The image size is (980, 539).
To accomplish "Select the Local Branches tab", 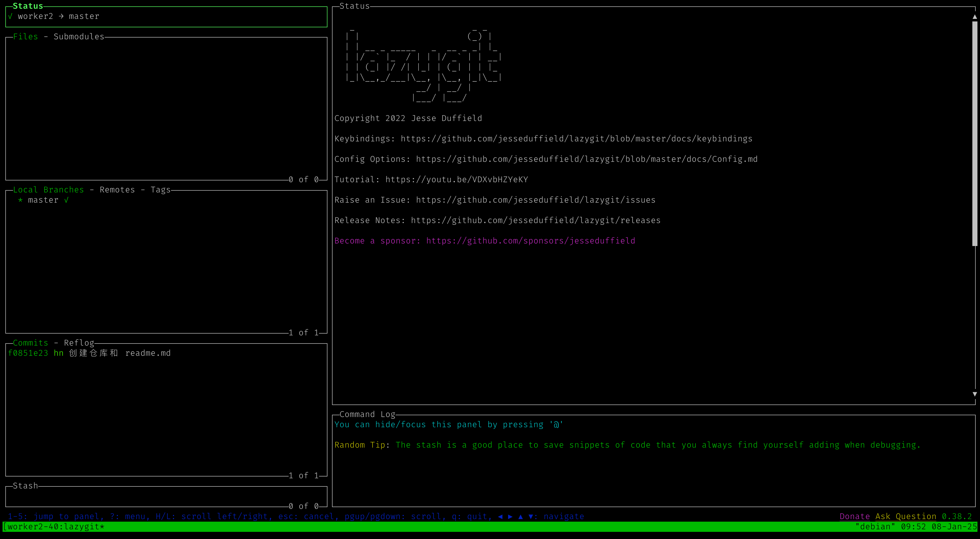I will (48, 189).
